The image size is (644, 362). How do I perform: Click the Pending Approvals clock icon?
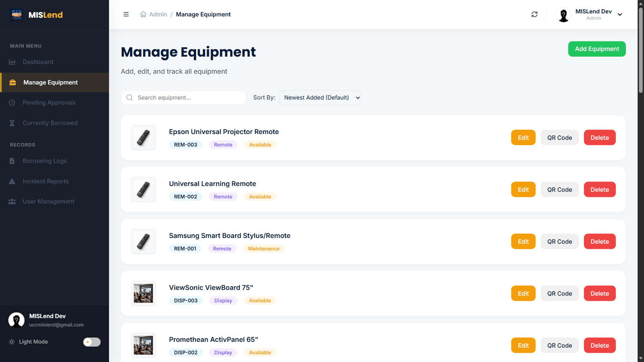(x=12, y=103)
